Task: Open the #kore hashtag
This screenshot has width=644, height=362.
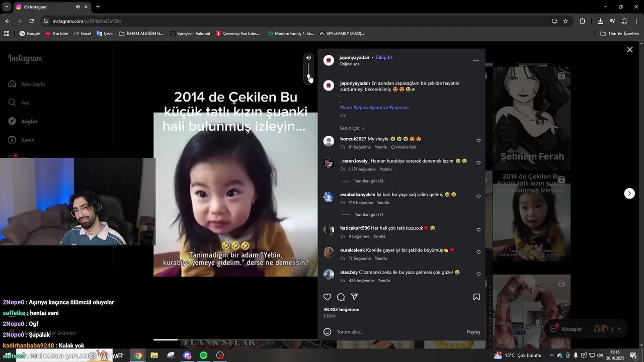Action: [346, 108]
